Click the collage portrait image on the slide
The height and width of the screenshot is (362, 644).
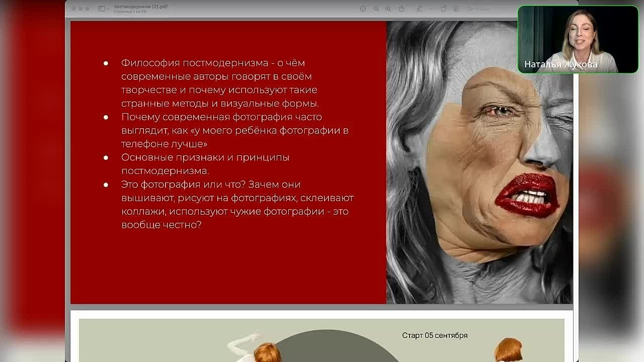click(x=479, y=162)
